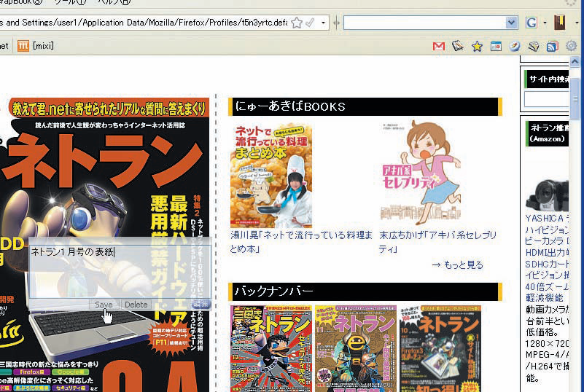Click the splitter handle between address and search bars

click(336, 23)
